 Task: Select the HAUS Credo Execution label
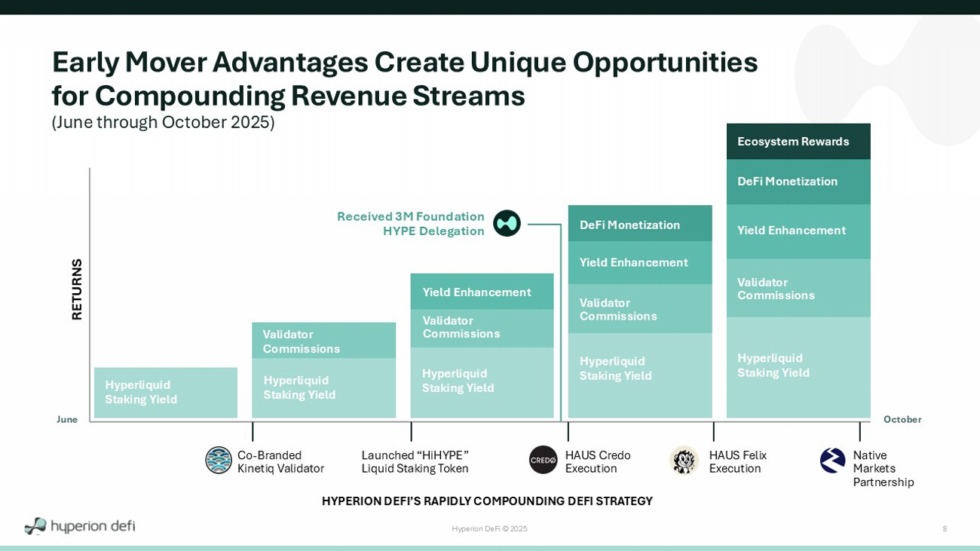click(598, 462)
